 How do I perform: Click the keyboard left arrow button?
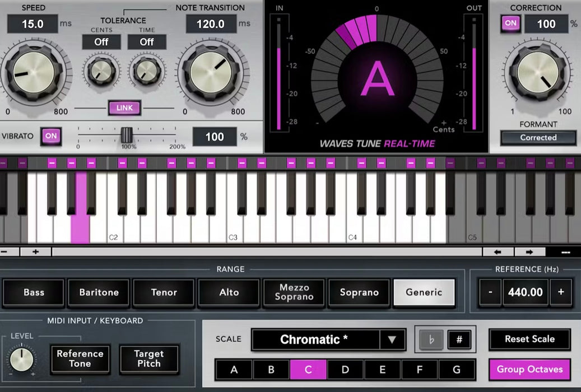(498, 252)
